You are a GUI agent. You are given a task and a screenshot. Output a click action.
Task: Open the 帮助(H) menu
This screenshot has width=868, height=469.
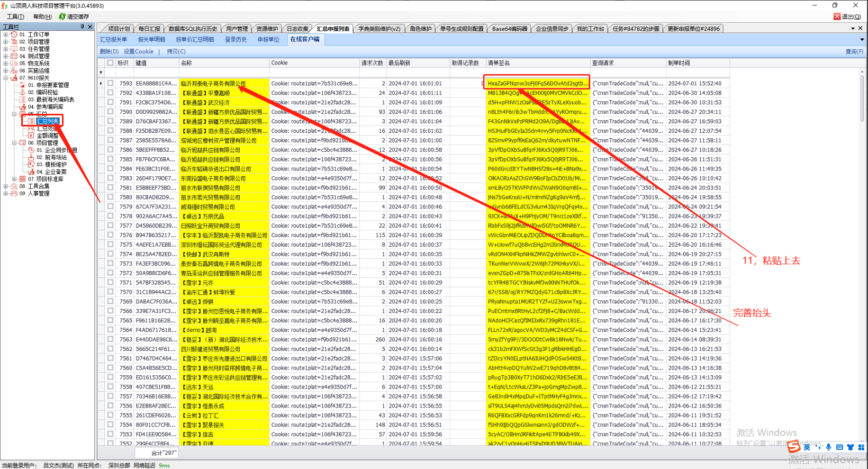point(42,16)
